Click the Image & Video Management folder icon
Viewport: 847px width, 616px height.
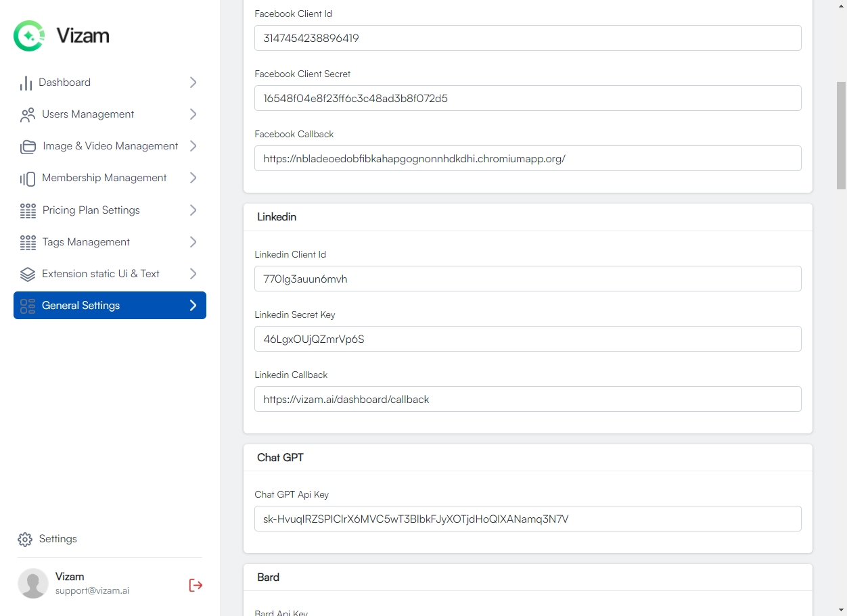coord(28,146)
